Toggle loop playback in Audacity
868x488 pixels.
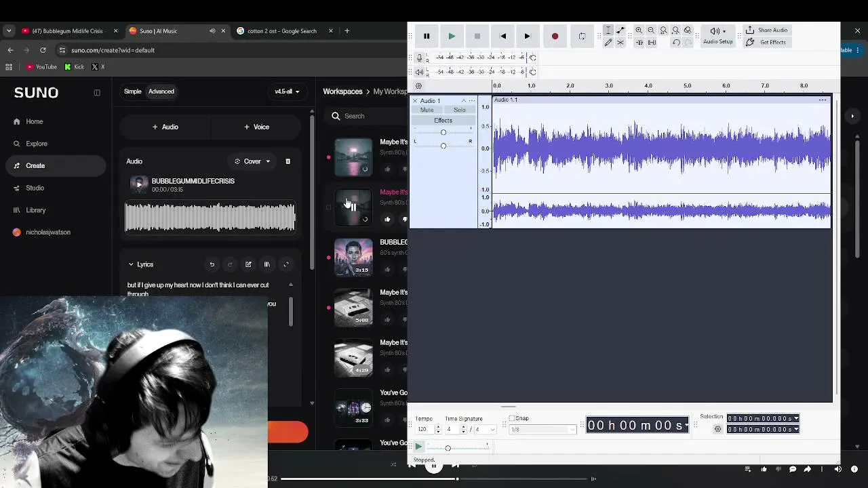point(582,37)
